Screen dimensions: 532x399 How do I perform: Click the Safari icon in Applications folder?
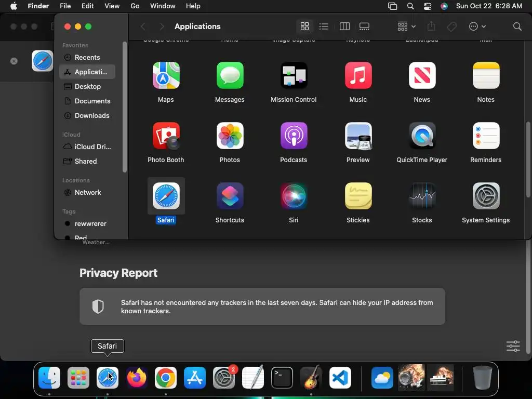click(166, 196)
